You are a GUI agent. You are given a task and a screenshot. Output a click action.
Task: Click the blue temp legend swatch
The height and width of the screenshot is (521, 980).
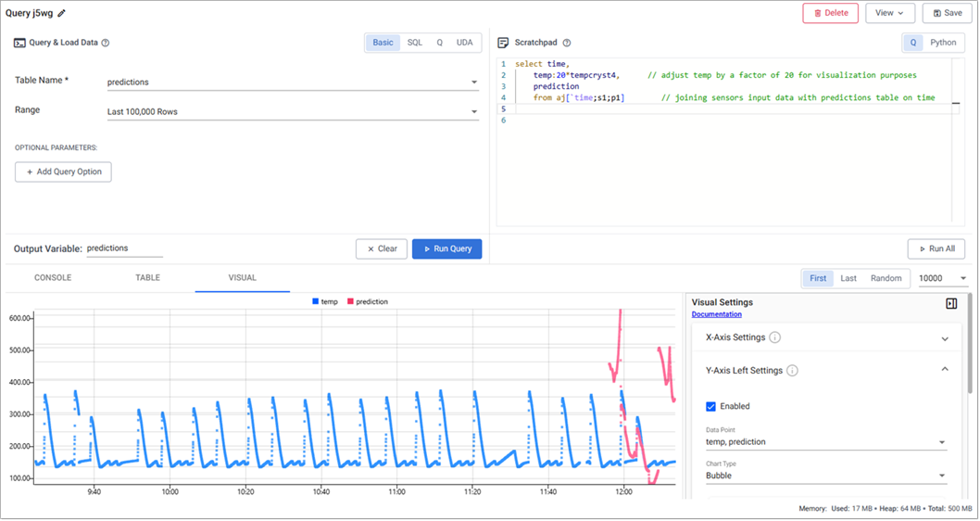tap(316, 302)
